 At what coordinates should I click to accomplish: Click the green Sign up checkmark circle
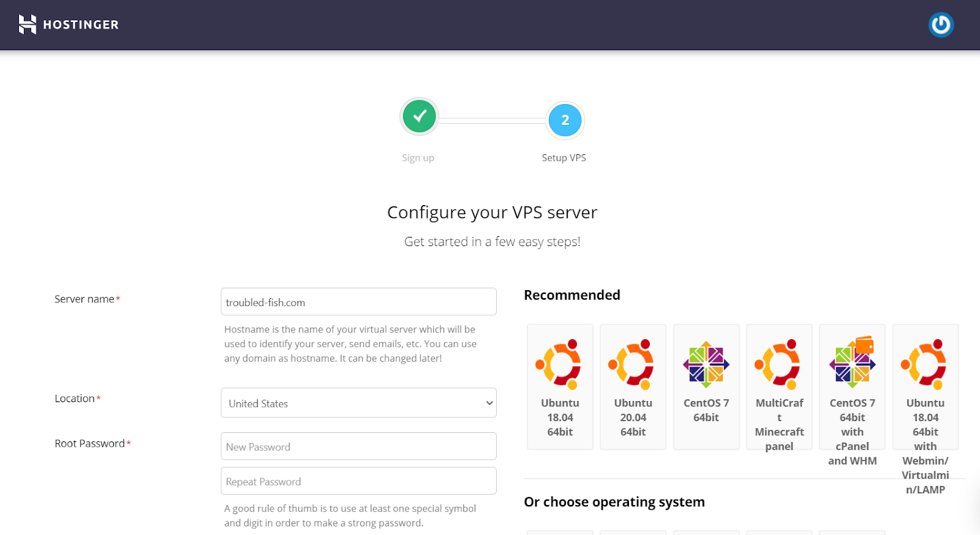point(419,116)
